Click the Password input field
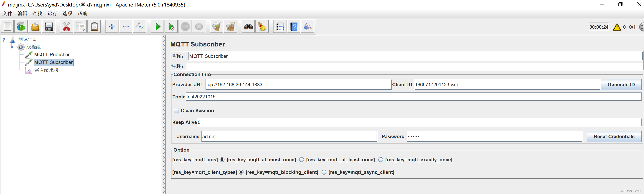644x194 pixels. click(x=494, y=137)
